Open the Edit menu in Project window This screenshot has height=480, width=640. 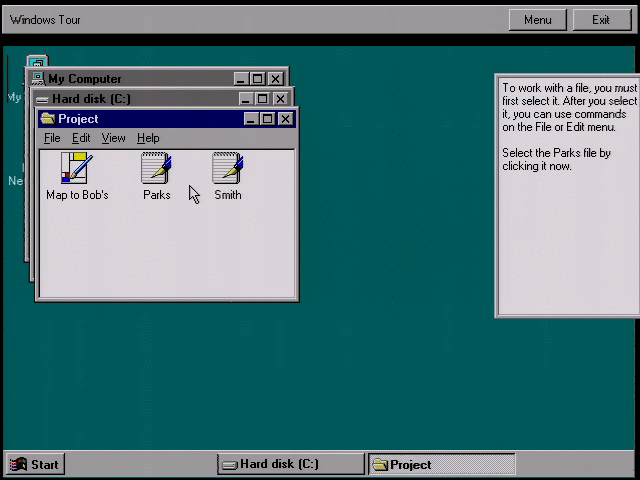(x=81, y=138)
